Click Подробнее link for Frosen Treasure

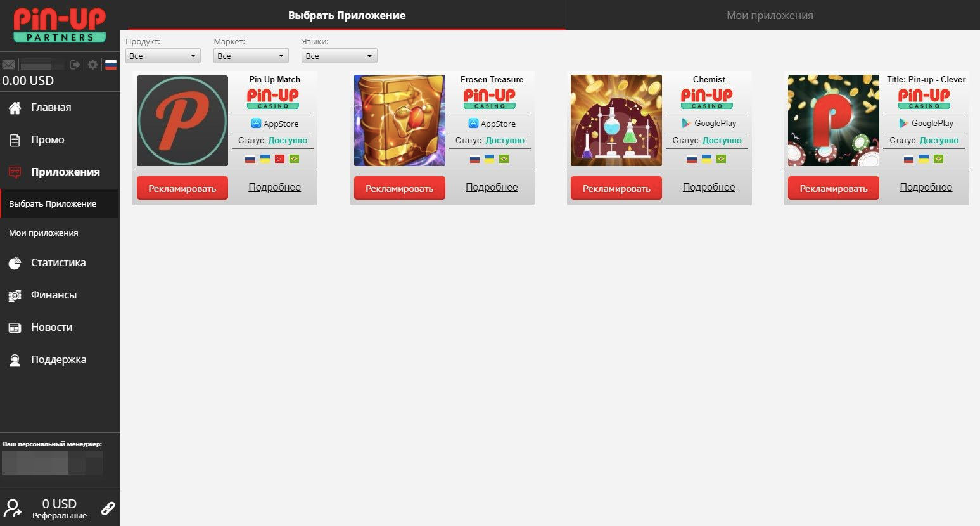[x=492, y=187]
